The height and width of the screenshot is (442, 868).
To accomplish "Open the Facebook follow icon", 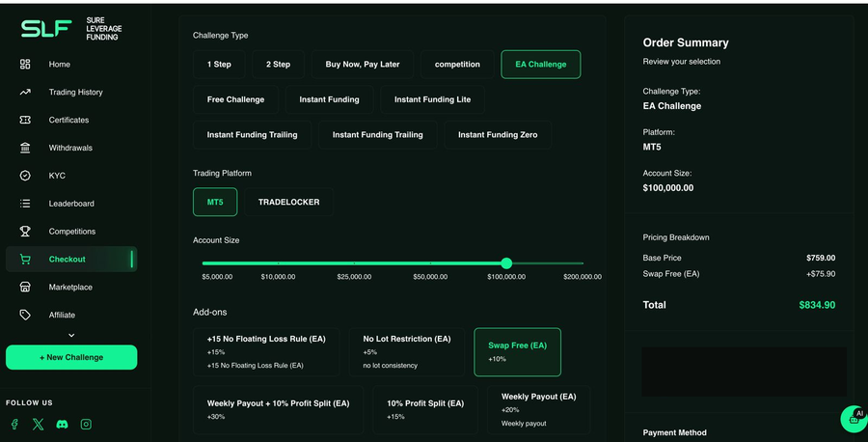I will tap(14, 425).
